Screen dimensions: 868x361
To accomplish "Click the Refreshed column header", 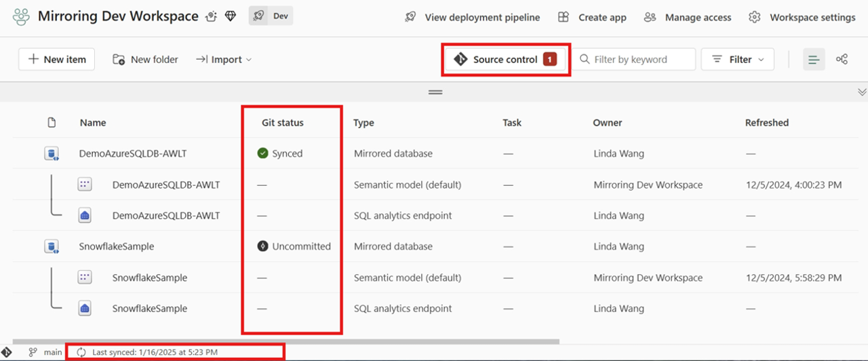I will click(767, 123).
